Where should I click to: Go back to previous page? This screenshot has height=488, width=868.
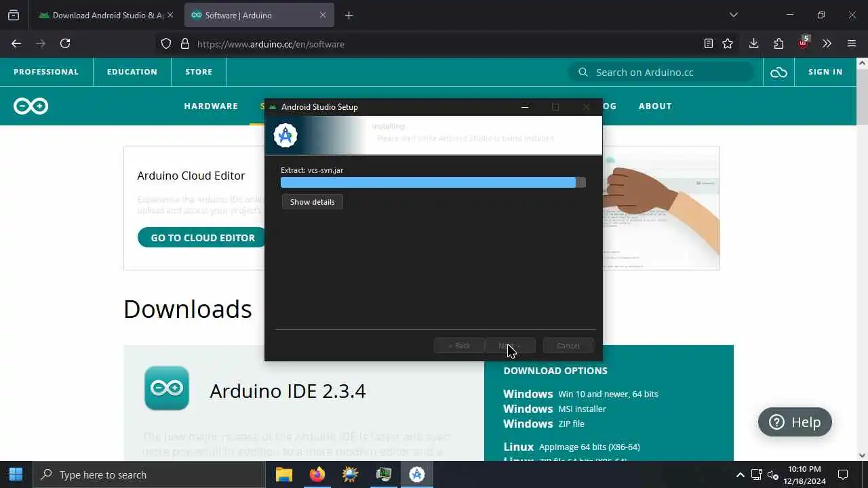tap(16, 43)
